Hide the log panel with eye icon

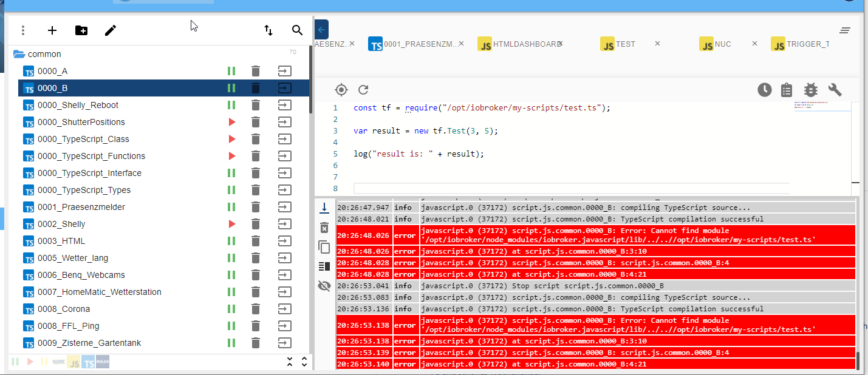pyautogui.click(x=324, y=286)
